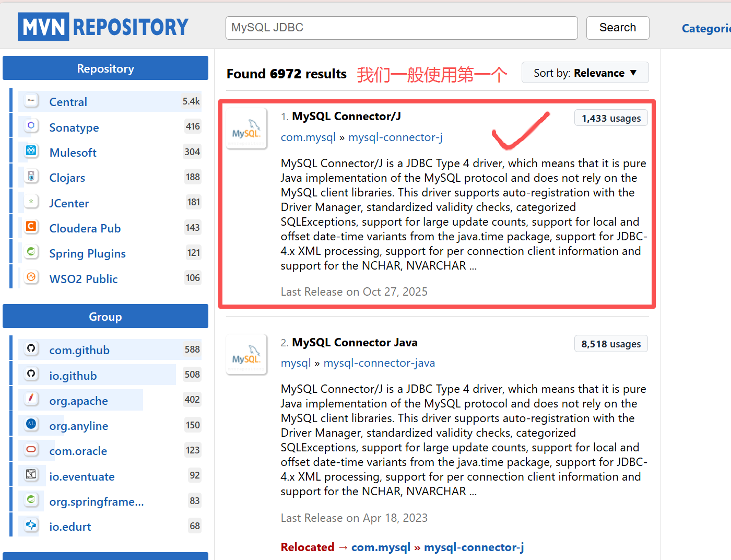
Task: Click the Spring Plugins icon
Action: click(31, 252)
